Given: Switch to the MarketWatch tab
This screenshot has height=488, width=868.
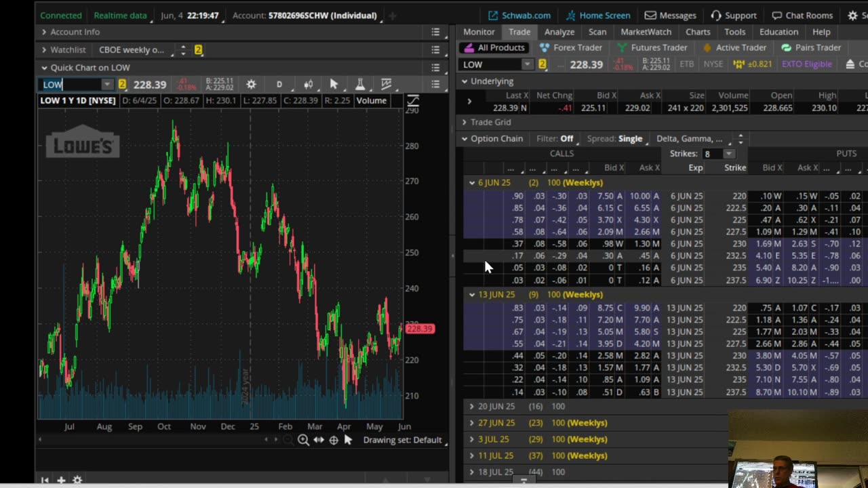Looking at the screenshot, I should pos(646,32).
